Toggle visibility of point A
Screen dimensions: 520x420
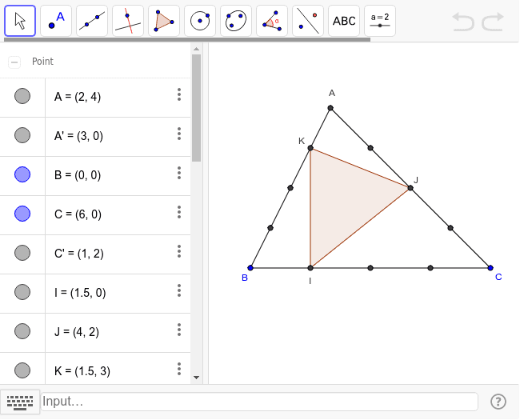click(22, 96)
